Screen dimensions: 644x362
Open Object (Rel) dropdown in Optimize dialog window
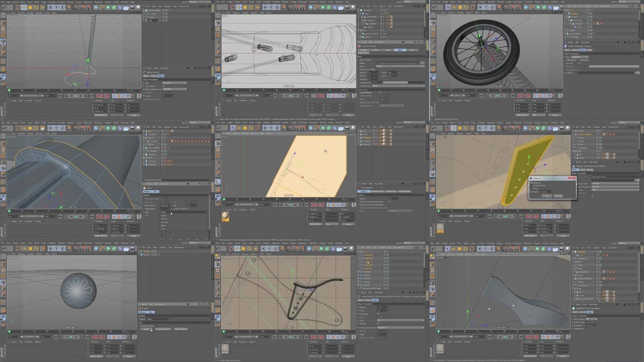[530, 236]
